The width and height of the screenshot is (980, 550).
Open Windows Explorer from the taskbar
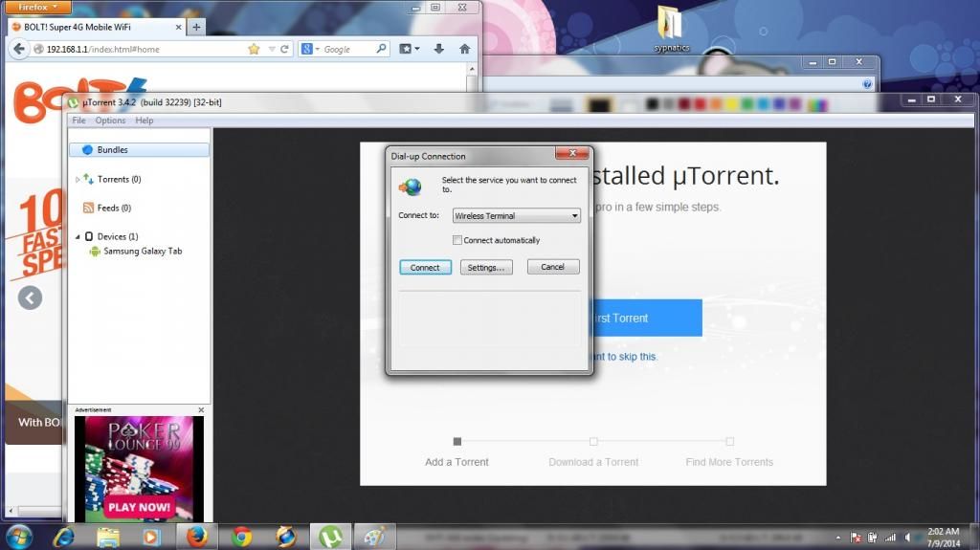pos(107,537)
